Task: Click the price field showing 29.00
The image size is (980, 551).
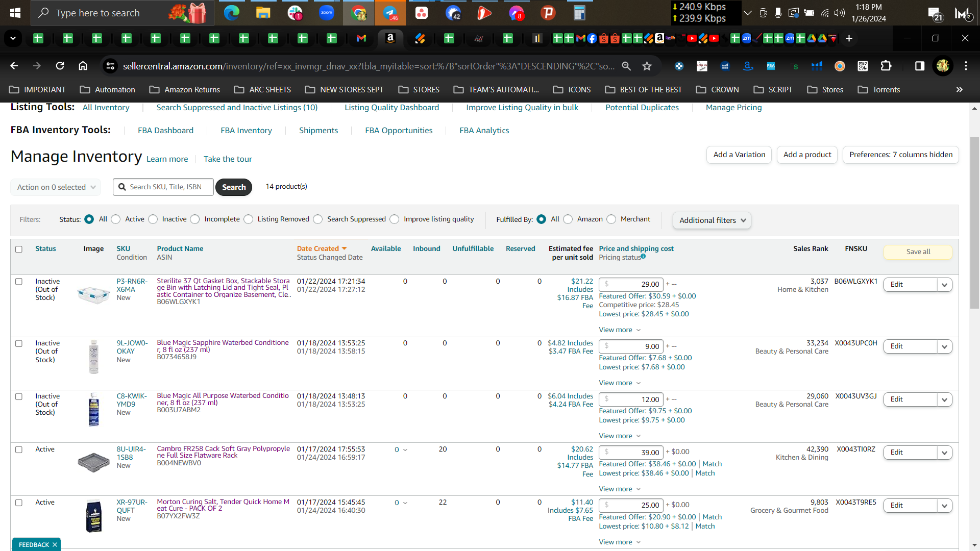Action: [631, 285]
